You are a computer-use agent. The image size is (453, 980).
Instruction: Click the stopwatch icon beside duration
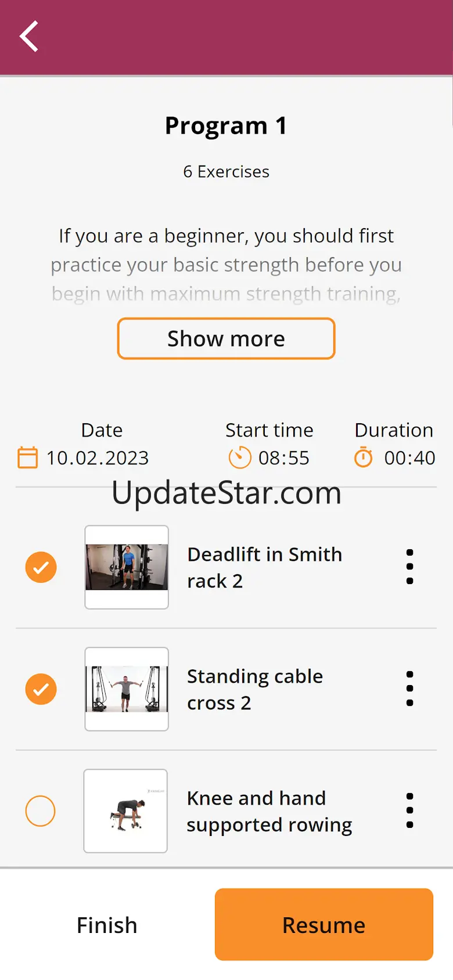coord(364,457)
